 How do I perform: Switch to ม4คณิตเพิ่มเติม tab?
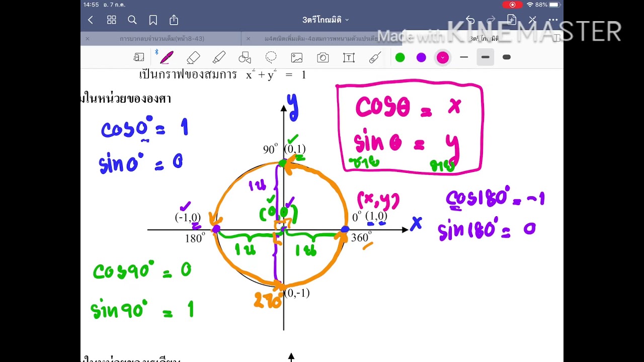[321, 38]
